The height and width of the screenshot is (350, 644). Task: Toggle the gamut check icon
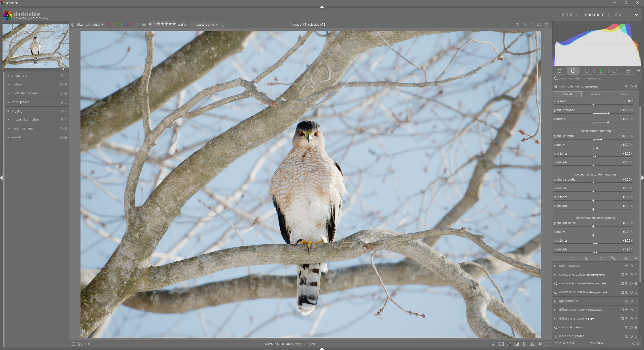pos(525,344)
